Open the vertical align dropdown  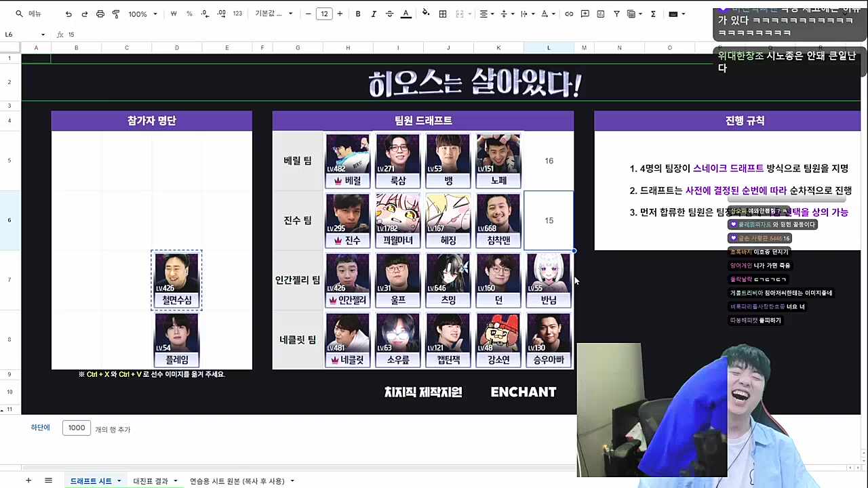tap(507, 14)
